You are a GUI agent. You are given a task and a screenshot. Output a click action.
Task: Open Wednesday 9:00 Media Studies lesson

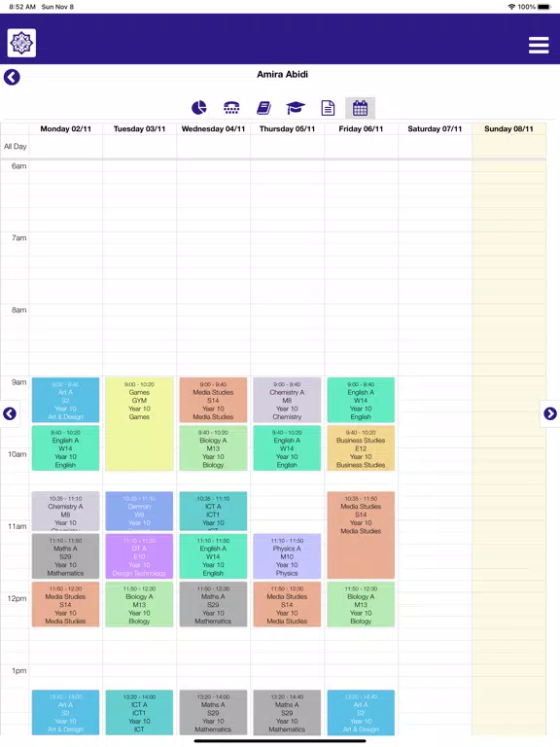(213, 400)
